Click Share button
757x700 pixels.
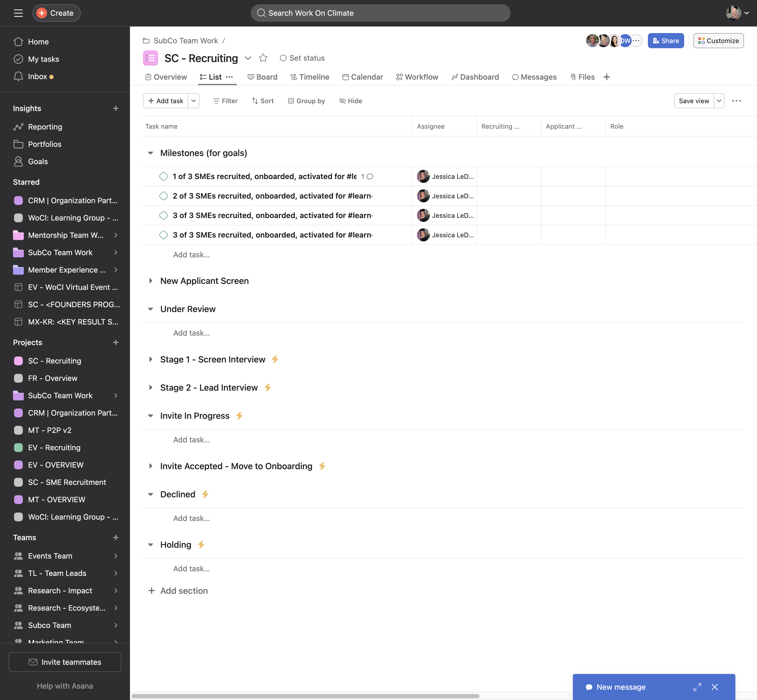(x=666, y=41)
